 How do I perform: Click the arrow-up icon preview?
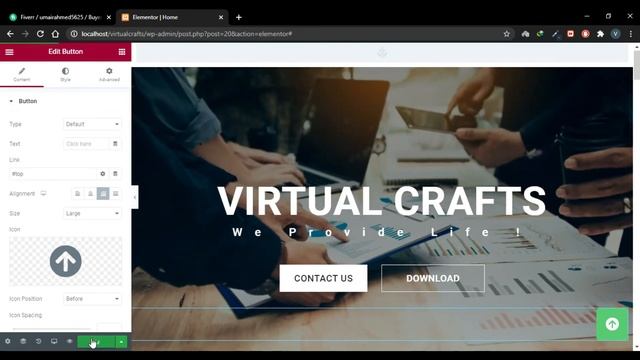coord(65,261)
